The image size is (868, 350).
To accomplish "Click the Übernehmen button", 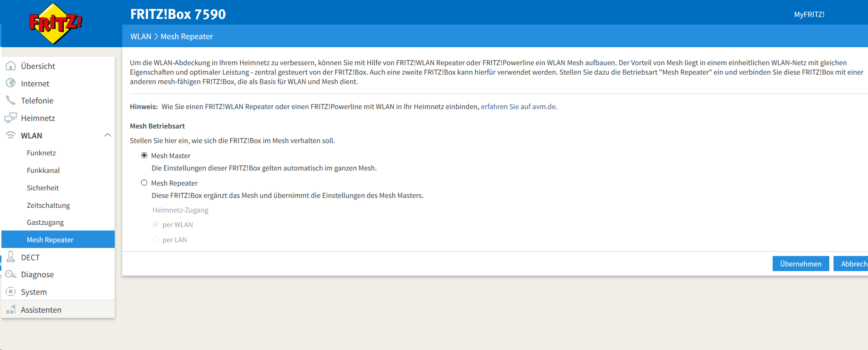I will point(801,264).
